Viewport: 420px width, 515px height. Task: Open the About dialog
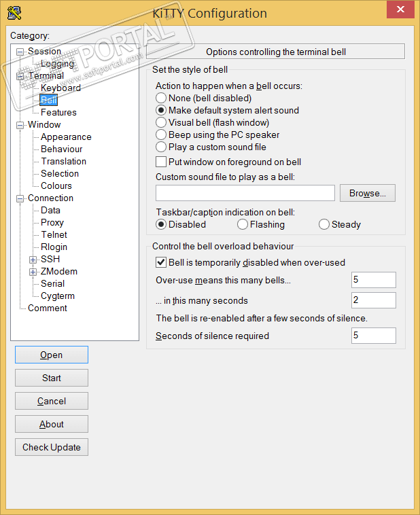click(52, 424)
